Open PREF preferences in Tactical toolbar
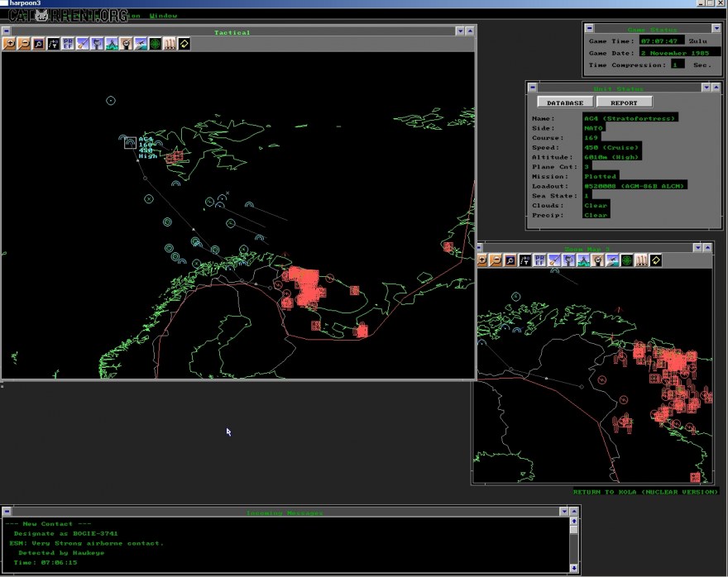 pos(68,44)
